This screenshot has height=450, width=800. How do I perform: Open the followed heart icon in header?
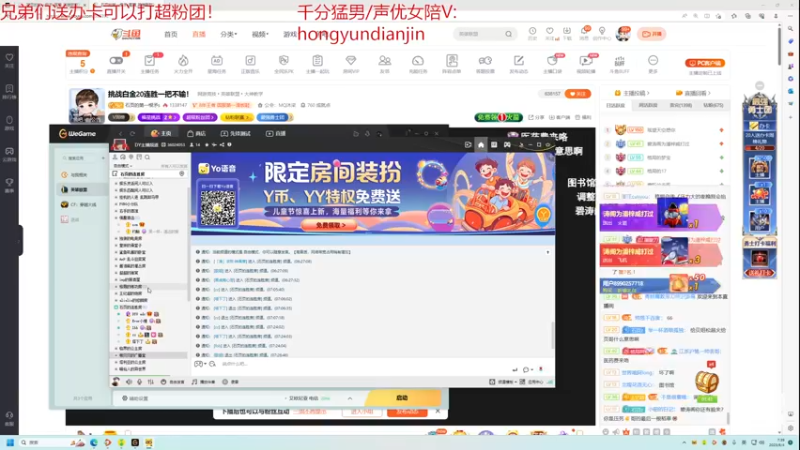(x=549, y=33)
